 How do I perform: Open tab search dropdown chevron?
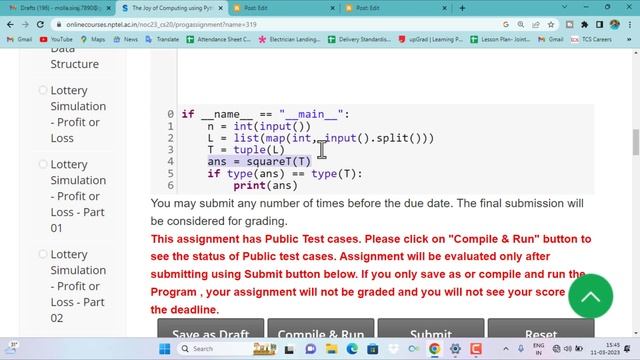point(564,7)
